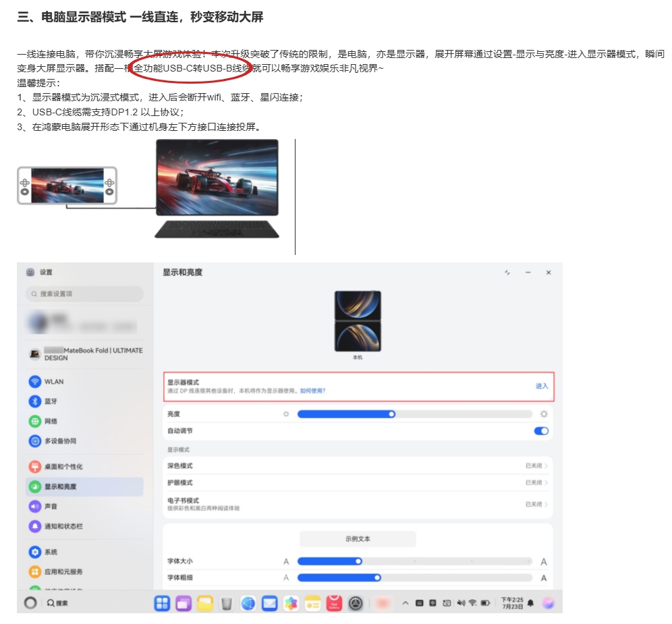The image size is (672, 624).
Task: Click the browser globe icon in the dock
Action: click(x=248, y=603)
